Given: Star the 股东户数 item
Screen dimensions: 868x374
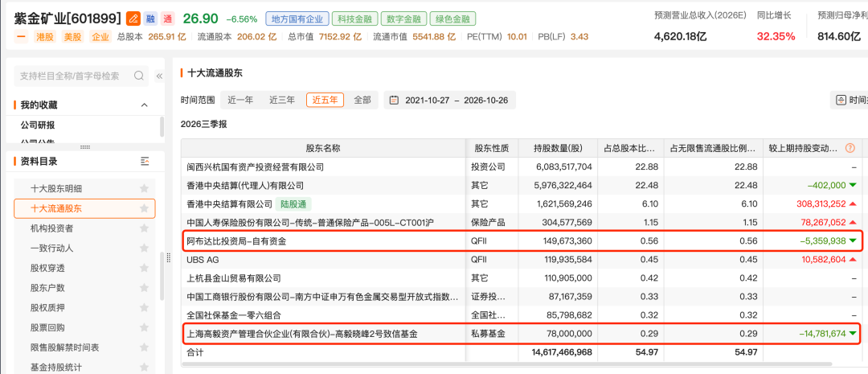Looking at the screenshot, I should (x=144, y=288).
